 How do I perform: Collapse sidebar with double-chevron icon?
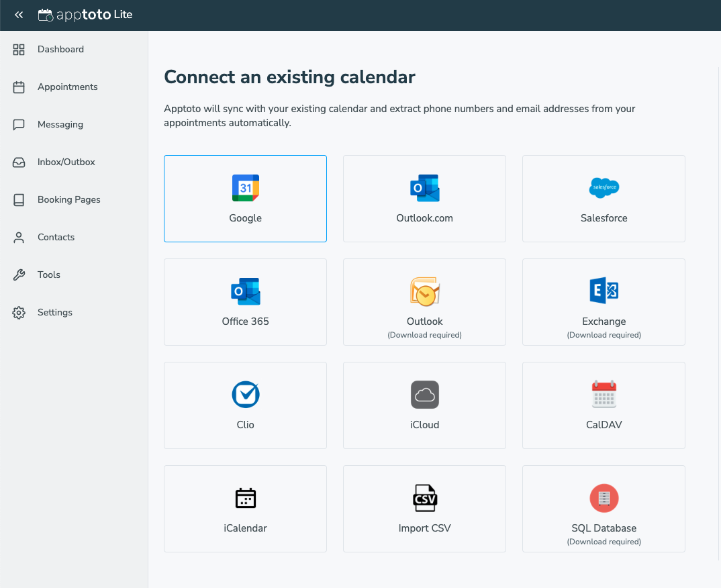point(19,15)
